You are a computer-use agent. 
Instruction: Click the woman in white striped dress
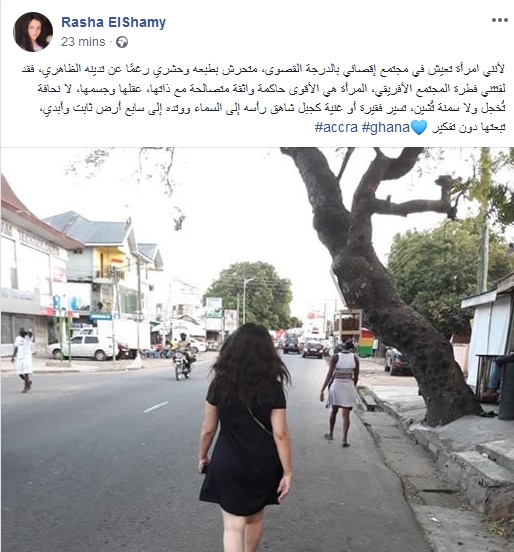(x=340, y=393)
